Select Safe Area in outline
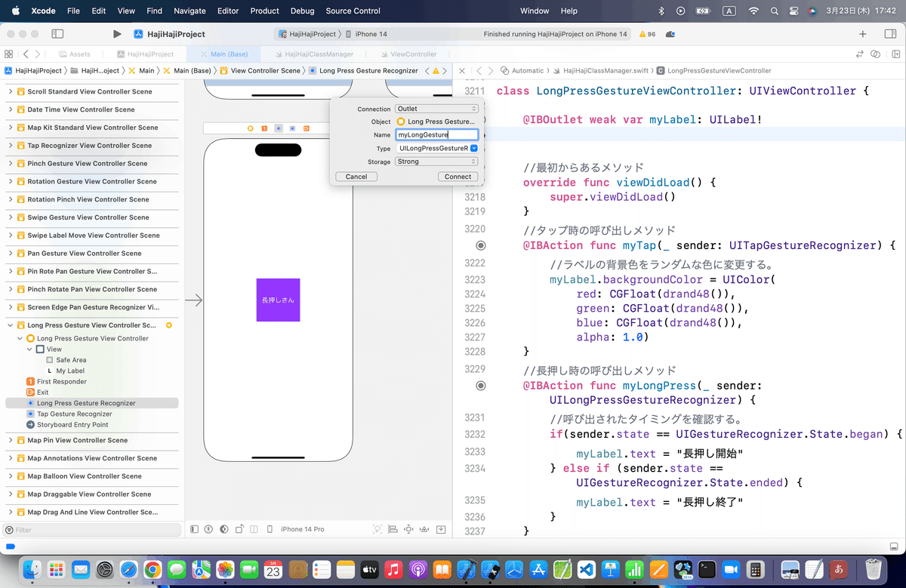 (71, 360)
